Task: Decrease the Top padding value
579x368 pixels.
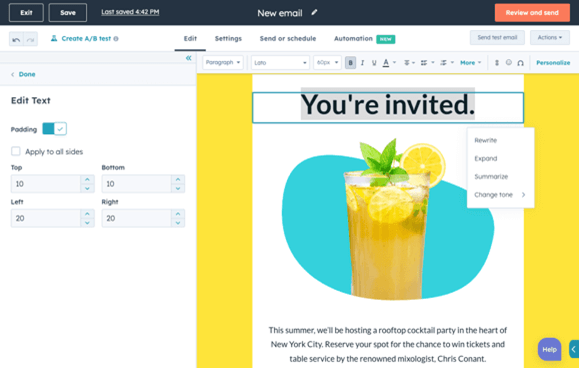Action: pos(87,188)
